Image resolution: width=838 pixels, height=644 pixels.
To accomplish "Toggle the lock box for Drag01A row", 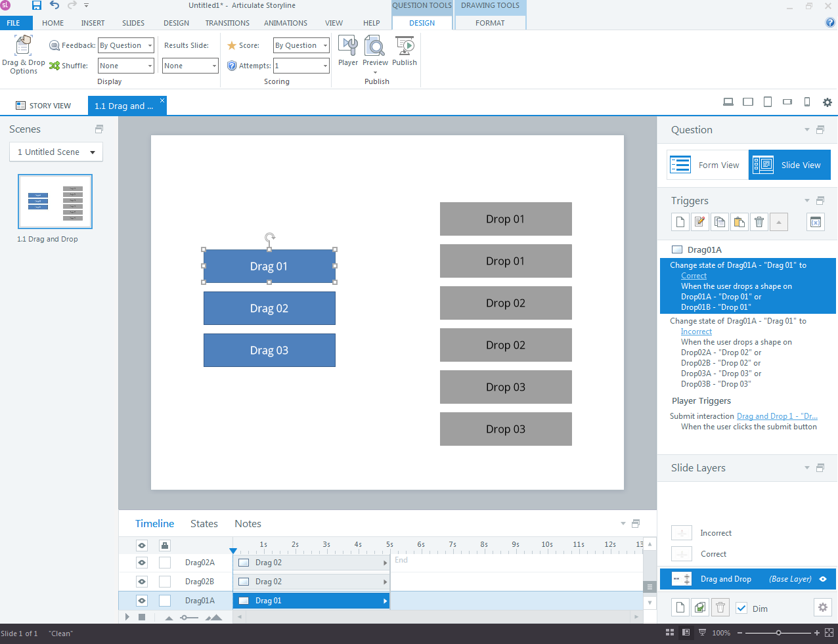I will [x=165, y=601].
